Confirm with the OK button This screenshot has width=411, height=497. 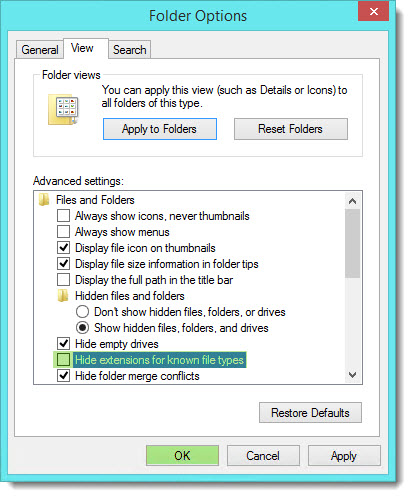tap(182, 456)
